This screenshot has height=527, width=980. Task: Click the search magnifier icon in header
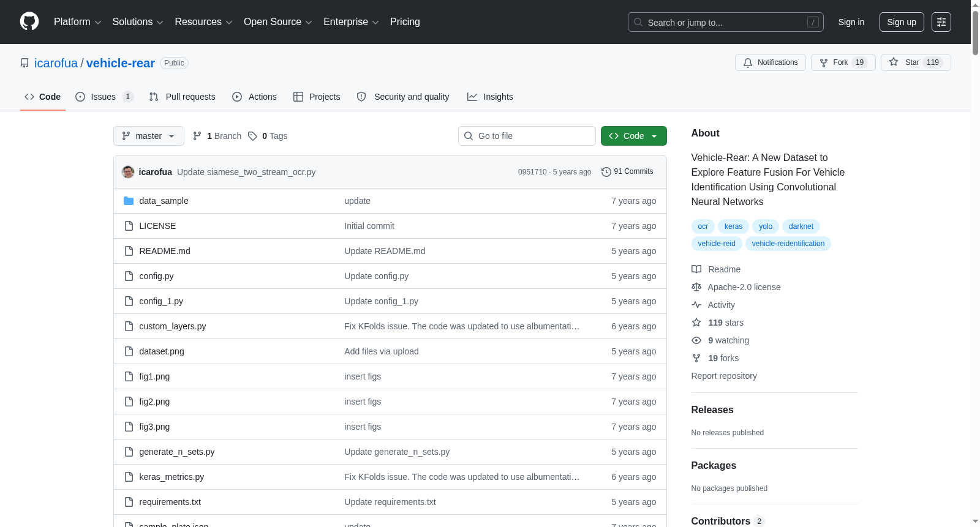638,22
